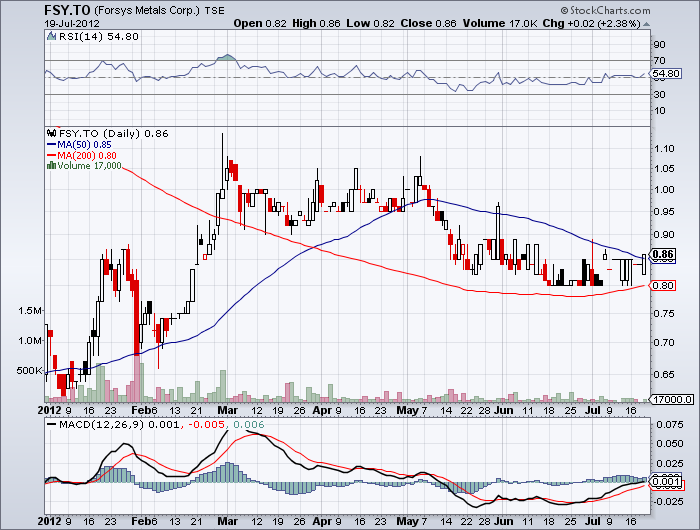Click the red line marker before MA(200)

(52, 156)
